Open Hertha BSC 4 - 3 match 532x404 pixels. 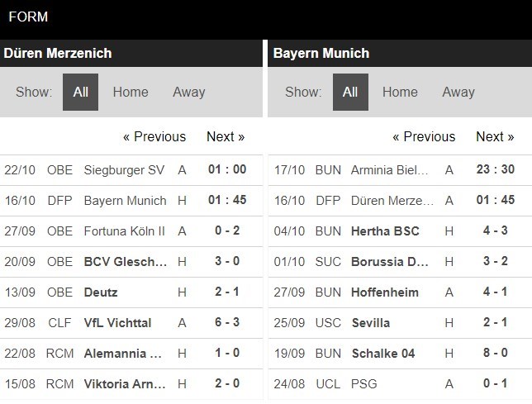400,231
